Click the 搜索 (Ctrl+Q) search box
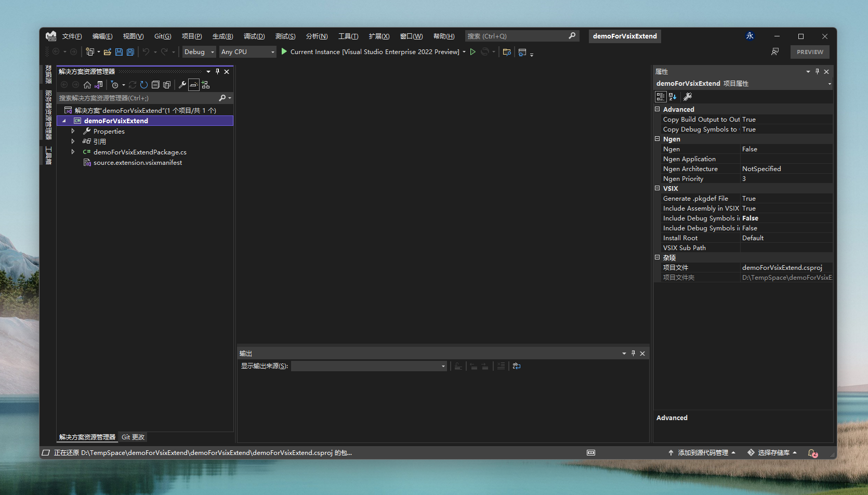The width and height of the screenshot is (868, 495). [x=521, y=36]
